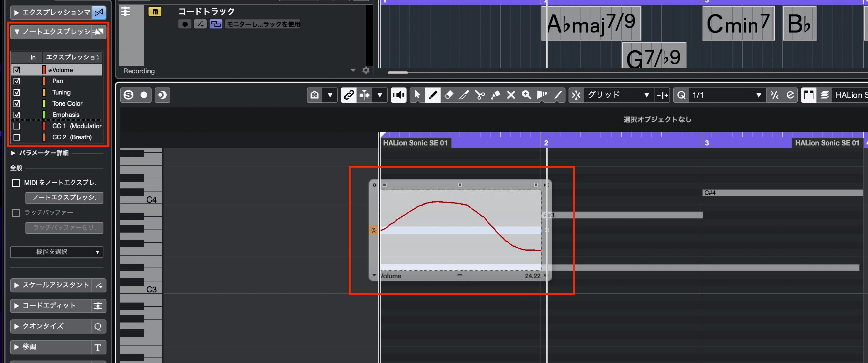Click the A♭maj7/9 chord event
Image resolution: width=868 pixels, height=363 pixels.
(591, 23)
